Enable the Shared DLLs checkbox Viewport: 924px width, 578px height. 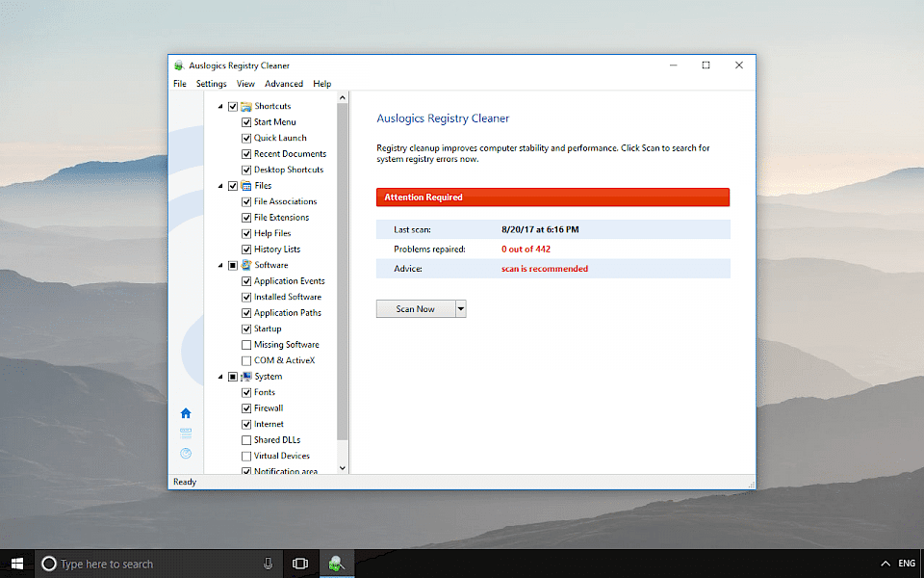tap(246, 440)
